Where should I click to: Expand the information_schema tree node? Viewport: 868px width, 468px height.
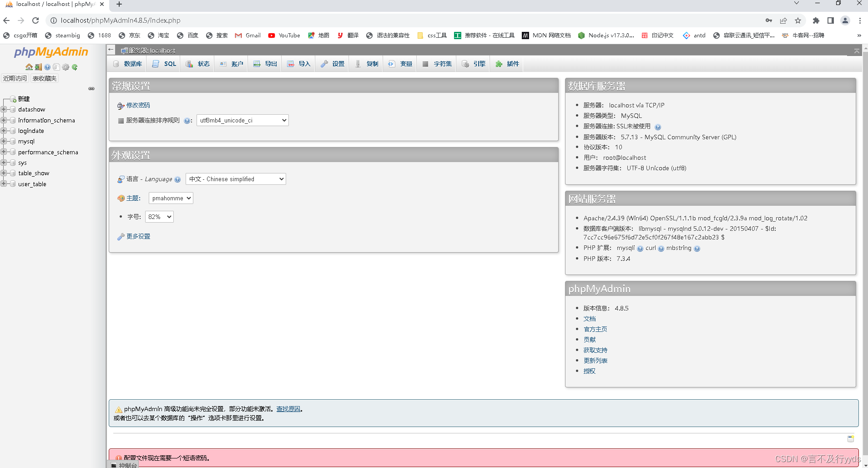point(4,120)
